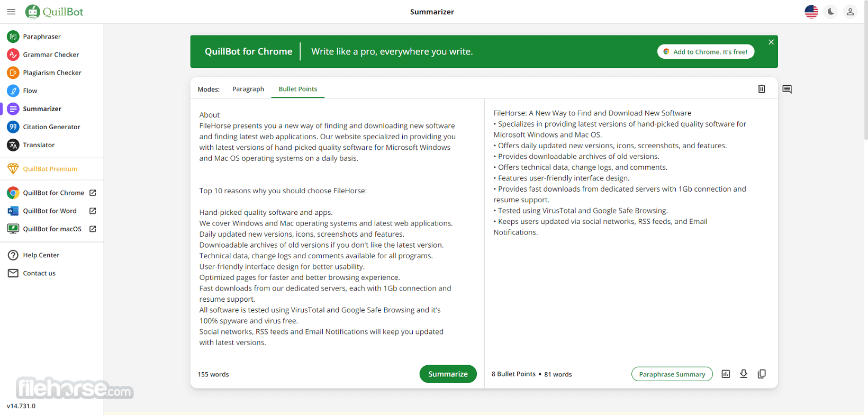Screen dimensions: 868x415
Task: Click the Help Center question mark icon
Action: tap(13, 255)
